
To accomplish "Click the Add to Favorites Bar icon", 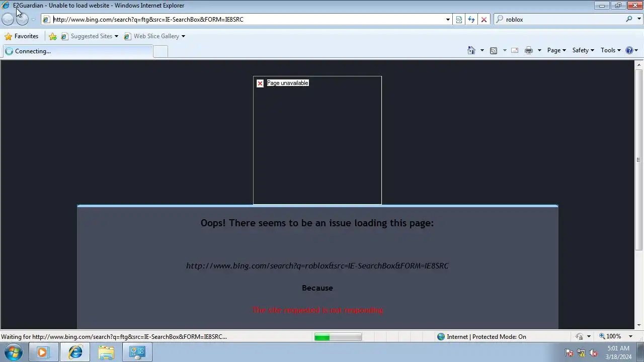I will click(x=53, y=36).
